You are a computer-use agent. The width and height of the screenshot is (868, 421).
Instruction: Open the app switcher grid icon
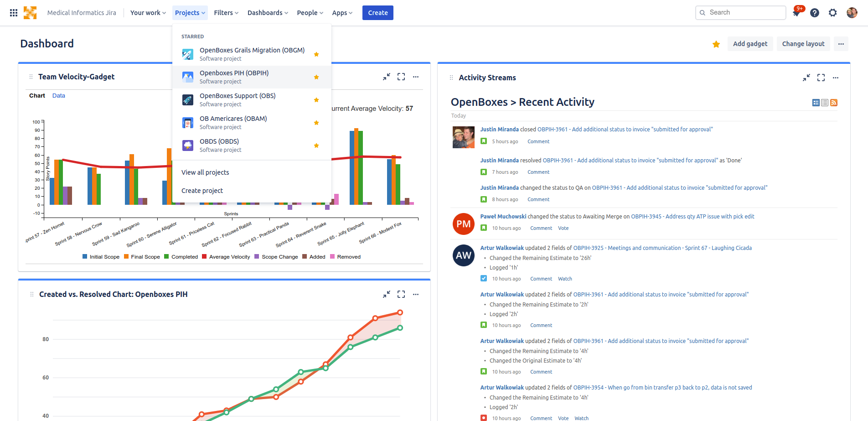14,13
